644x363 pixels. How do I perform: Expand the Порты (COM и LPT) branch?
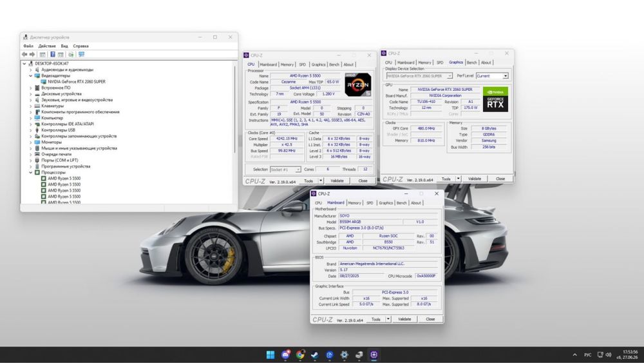click(30, 161)
